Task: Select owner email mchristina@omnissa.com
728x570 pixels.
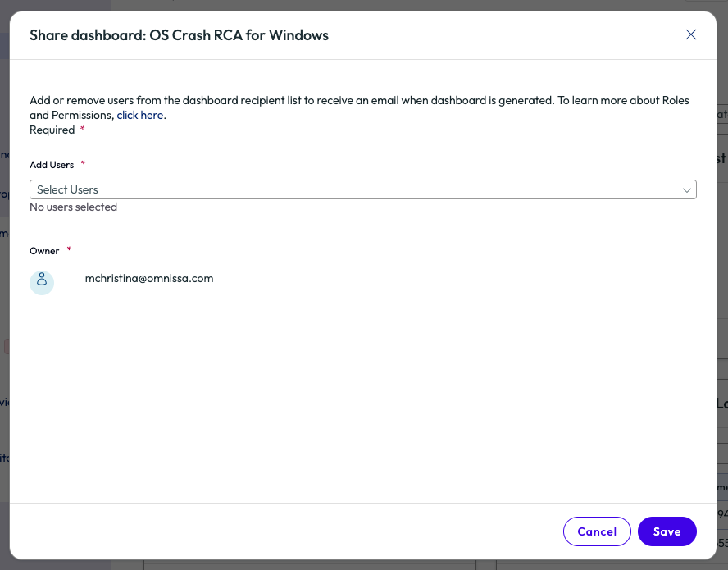Action: [x=149, y=279]
